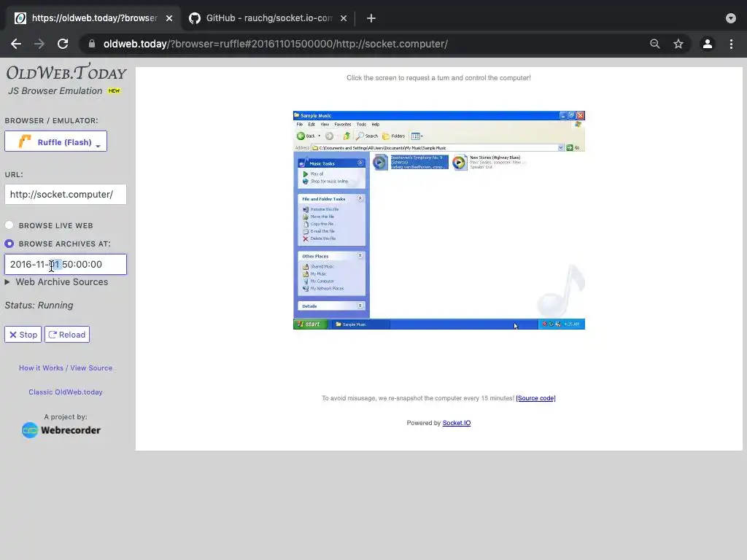Click the green Go button
747x560 pixels.
[x=573, y=147]
